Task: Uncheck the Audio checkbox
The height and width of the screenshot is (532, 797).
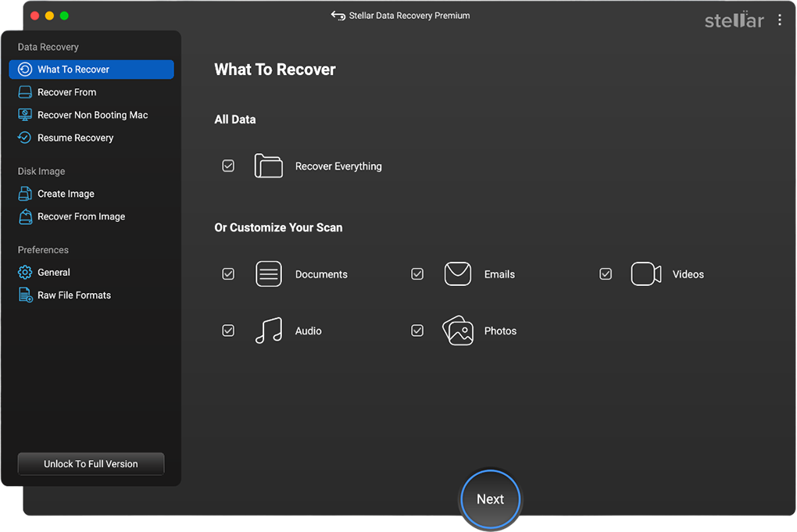Action: (228, 330)
